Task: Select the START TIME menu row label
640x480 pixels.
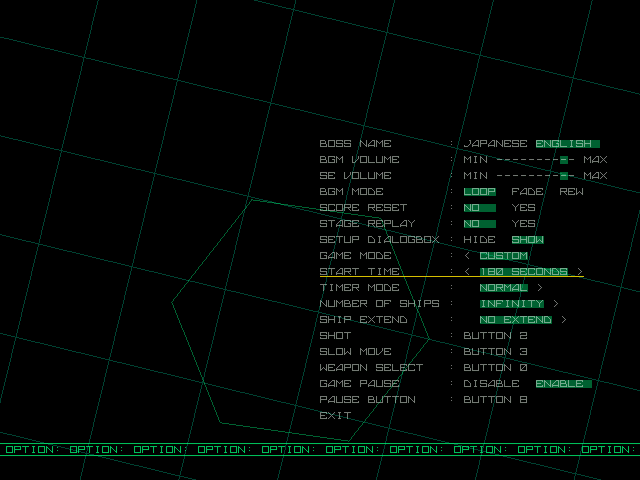Action: (359, 272)
